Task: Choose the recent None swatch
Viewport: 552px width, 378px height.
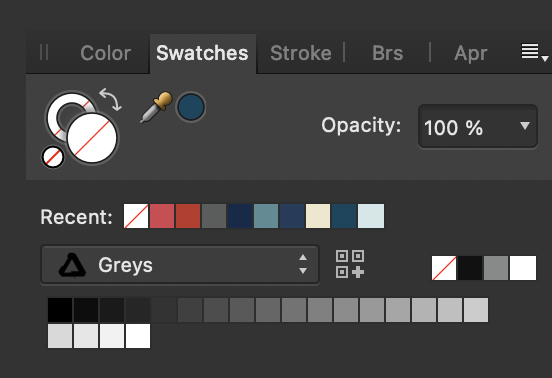Action: pyautogui.click(x=136, y=216)
